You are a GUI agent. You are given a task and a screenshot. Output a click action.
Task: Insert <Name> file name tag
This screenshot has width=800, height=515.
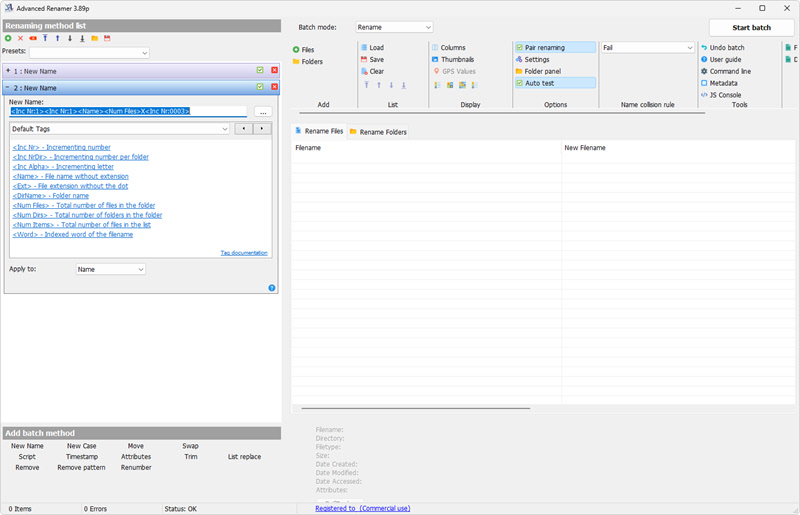[x=70, y=177]
